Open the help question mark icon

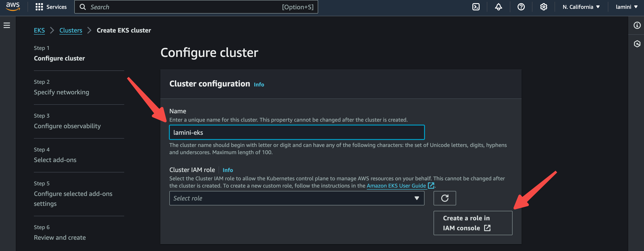coord(521,7)
